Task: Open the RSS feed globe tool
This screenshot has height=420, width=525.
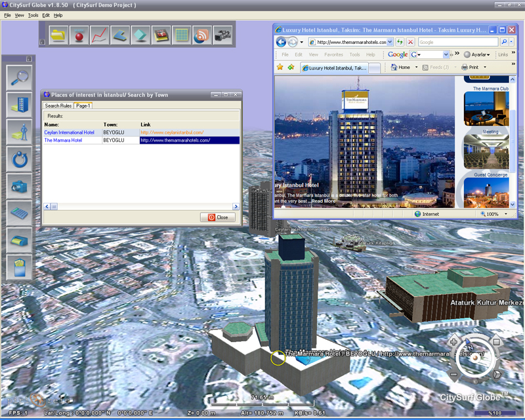Action: 202,35
